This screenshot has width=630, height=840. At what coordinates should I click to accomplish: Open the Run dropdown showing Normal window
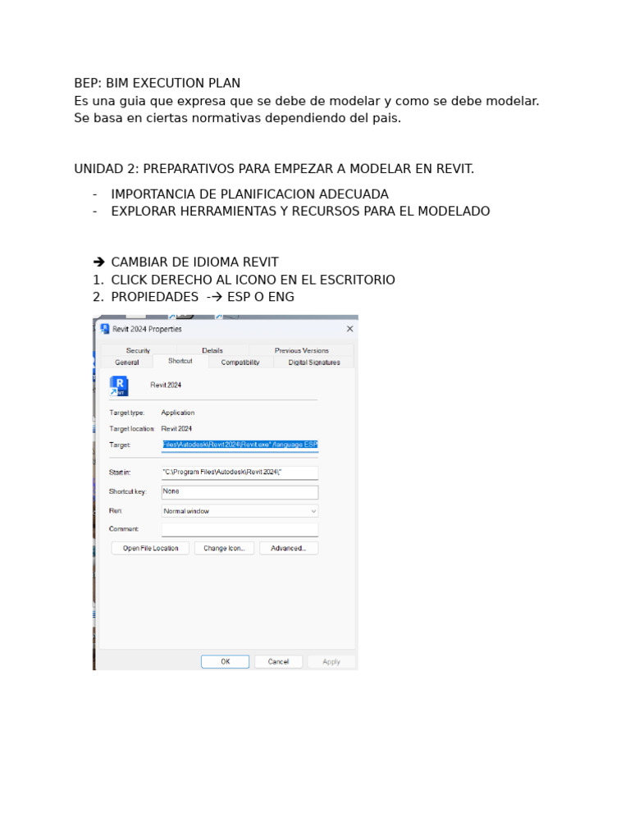[x=240, y=511]
